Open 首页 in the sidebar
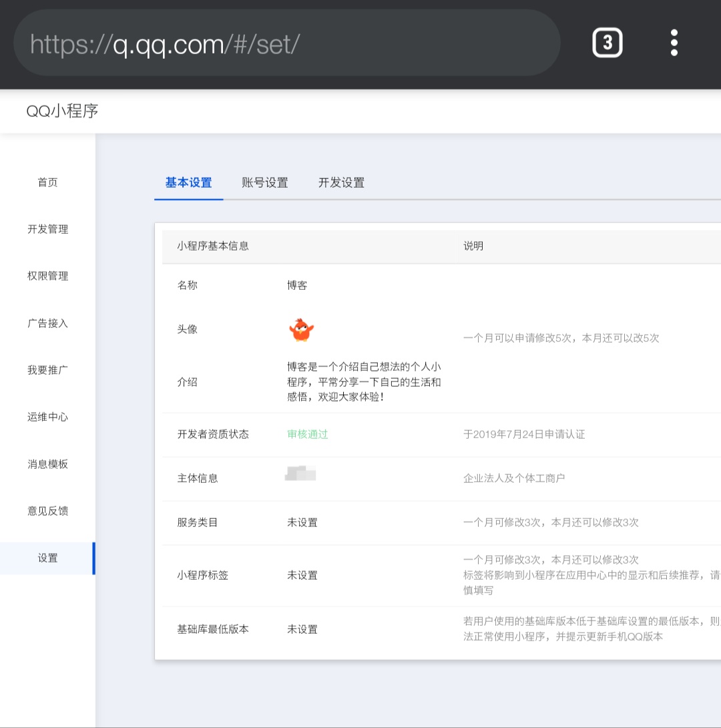 point(48,182)
